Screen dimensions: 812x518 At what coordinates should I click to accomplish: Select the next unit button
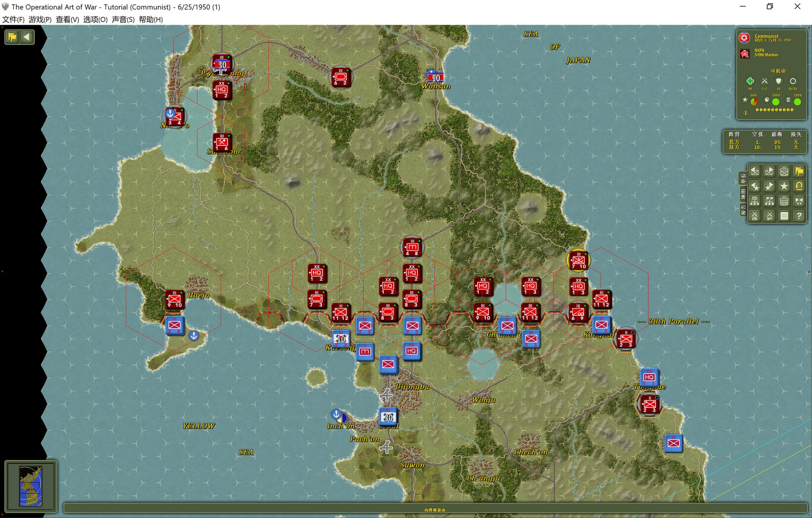[769, 171]
